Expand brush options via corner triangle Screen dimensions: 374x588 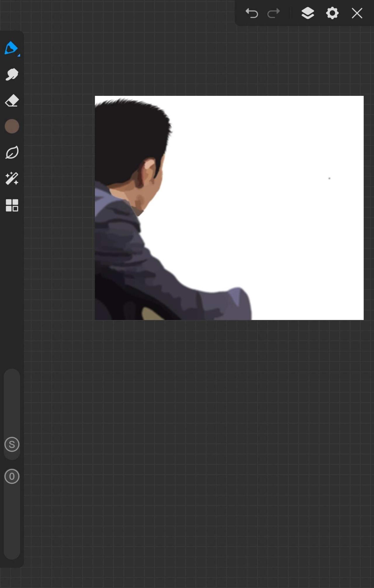coord(19,55)
